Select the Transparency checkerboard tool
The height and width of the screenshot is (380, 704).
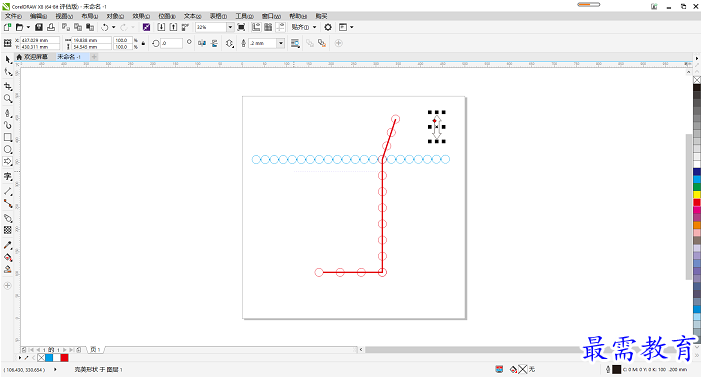coord(8,230)
